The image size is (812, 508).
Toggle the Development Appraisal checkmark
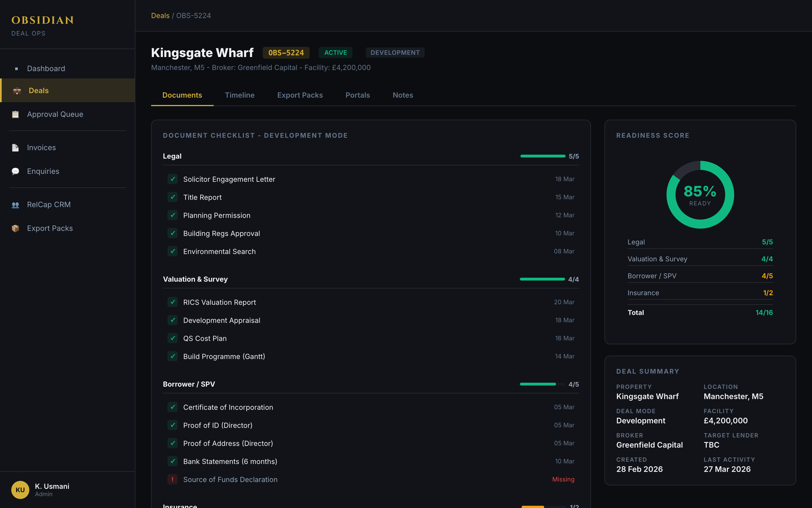click(173, 320)
